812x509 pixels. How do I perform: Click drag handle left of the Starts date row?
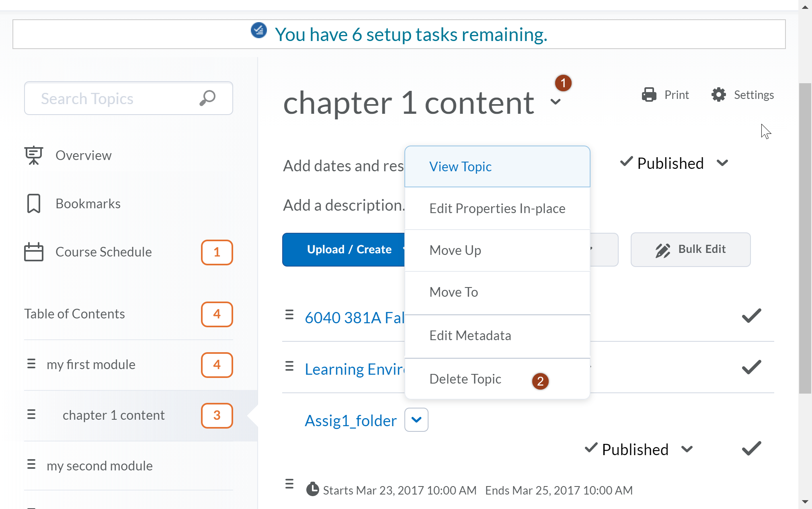pos(289,484)
